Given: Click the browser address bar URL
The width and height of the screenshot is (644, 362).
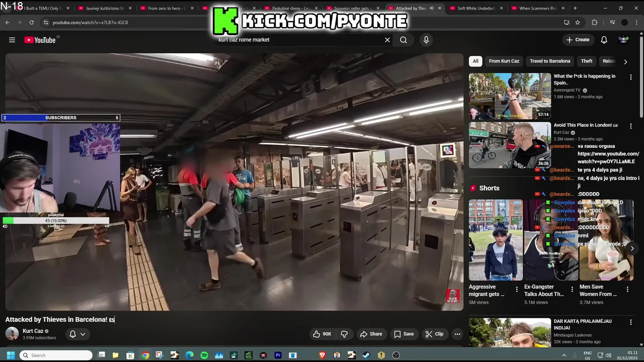Looking at the screenshot, I should (91, 22).
